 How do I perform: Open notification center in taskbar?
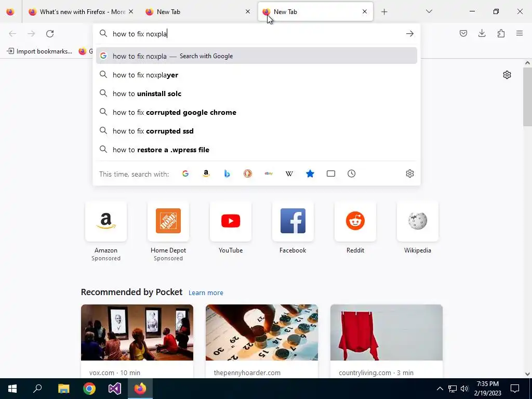(x=515, y=389)
